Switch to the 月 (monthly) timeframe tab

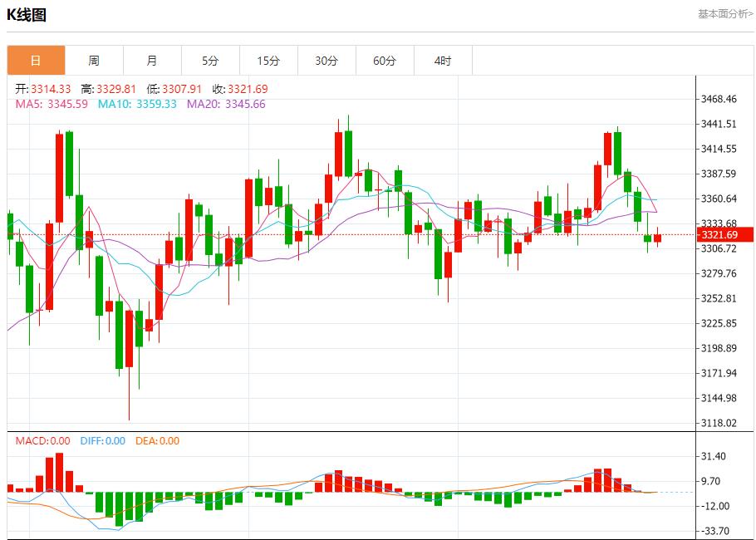[x=152, y=60]
